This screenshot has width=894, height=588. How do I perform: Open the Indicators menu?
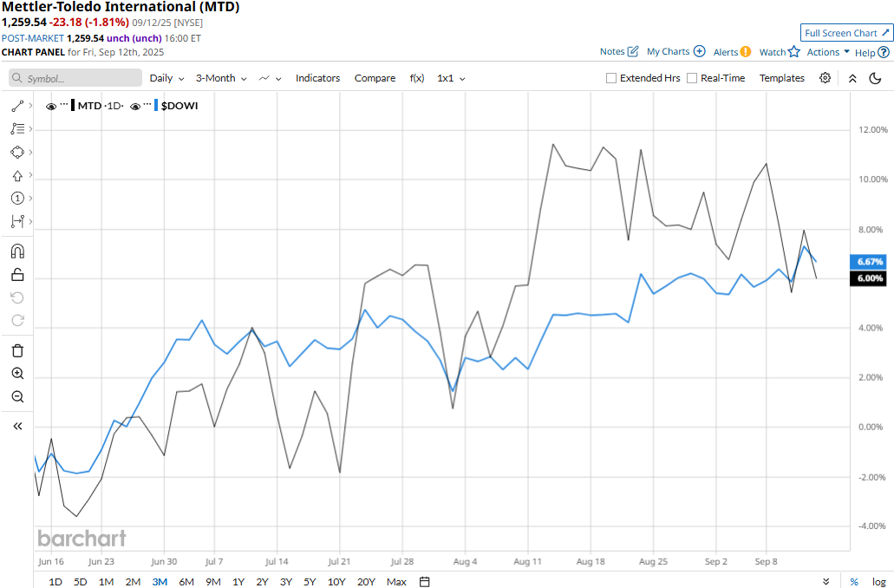[x=317, y=78]
